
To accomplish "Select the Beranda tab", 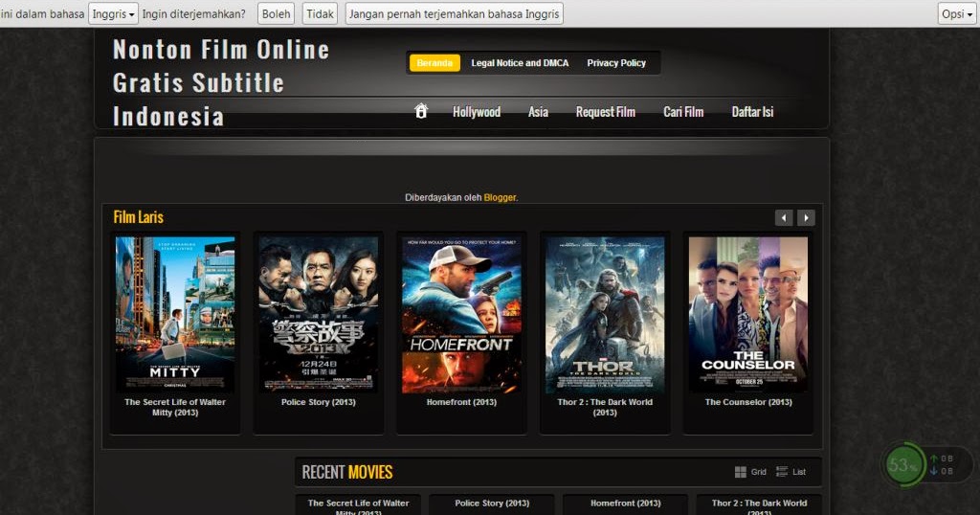I will [435, 62].
